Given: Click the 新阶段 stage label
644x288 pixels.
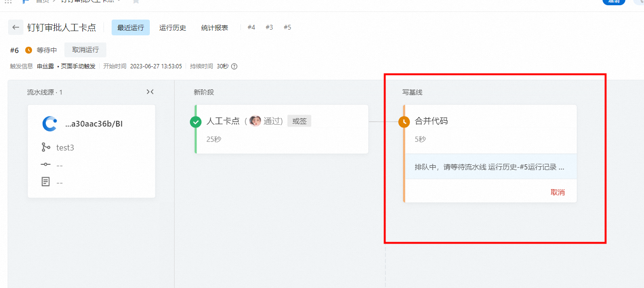Looking at the screenshot, I should pyautogui.click(x=204, y=92).
